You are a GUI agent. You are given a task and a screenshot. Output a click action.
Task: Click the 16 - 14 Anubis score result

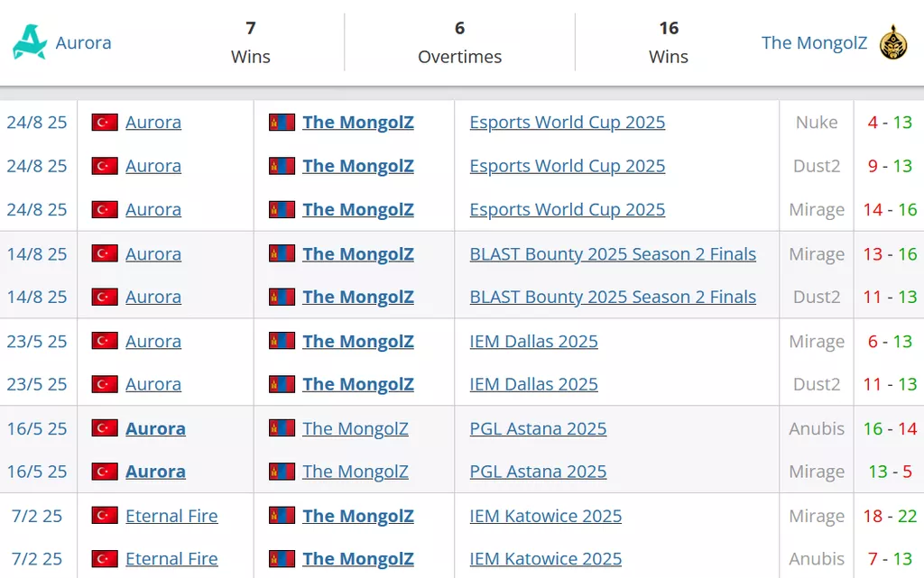click(x=890, y=429)
